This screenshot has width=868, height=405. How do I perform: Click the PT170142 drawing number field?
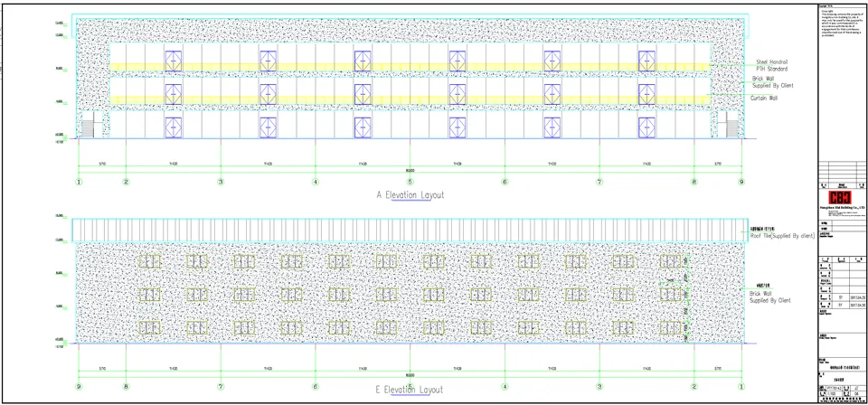click(x=833, y=387)
